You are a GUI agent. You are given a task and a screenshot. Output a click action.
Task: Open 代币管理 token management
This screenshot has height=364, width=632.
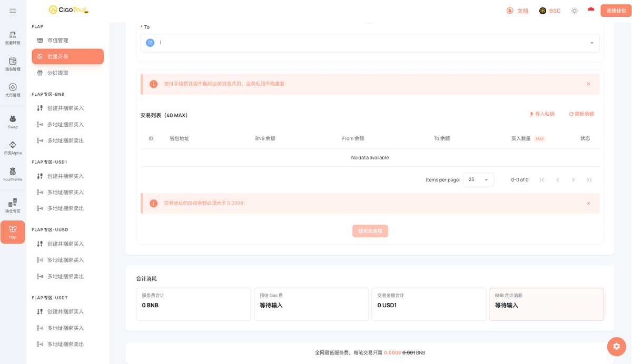click(x=13, y=90)
